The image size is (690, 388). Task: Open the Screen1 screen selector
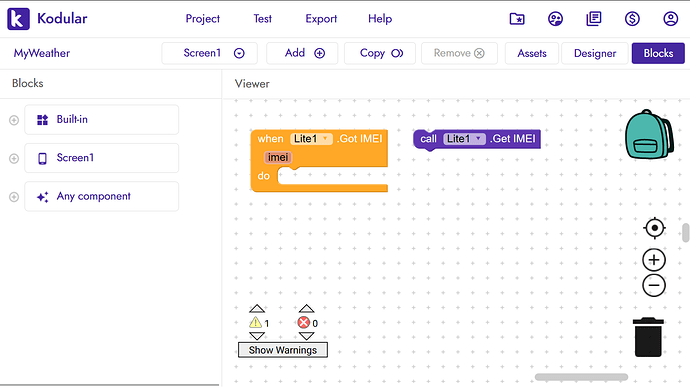point(209,53)
